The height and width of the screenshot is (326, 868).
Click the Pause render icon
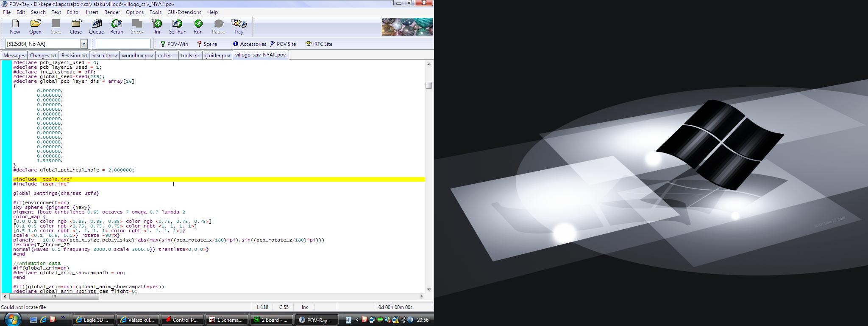click(218, 26)
